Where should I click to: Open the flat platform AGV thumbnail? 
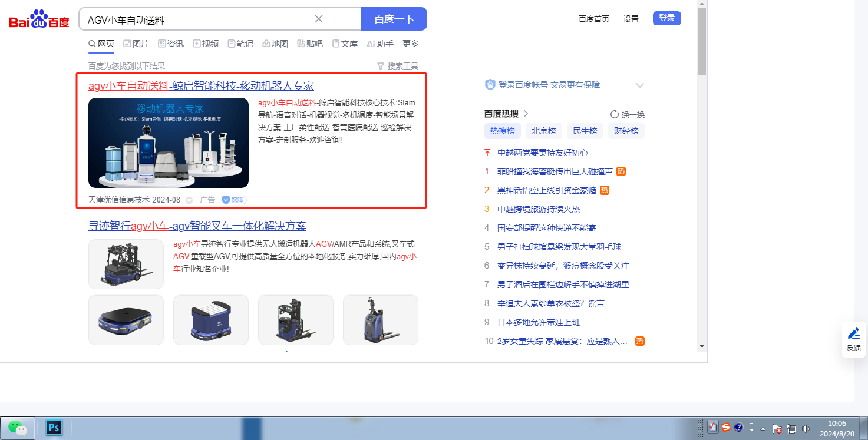point(126,320)
